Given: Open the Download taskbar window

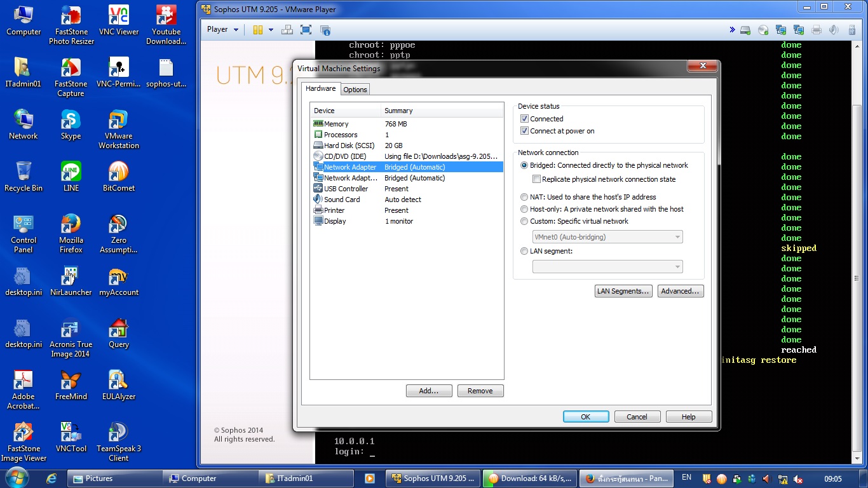Looking at the screenshot, I should (x=529, y=478).
